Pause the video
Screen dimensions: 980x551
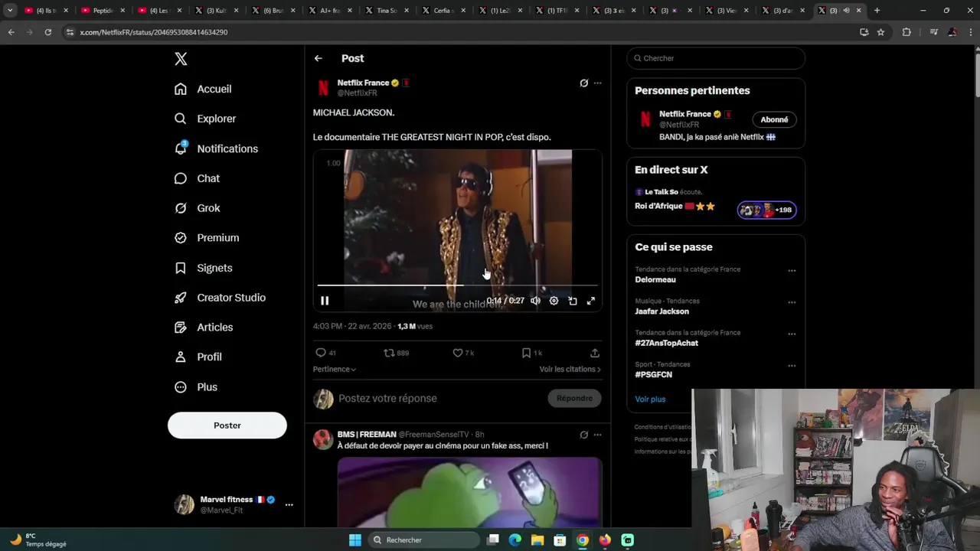325,301
